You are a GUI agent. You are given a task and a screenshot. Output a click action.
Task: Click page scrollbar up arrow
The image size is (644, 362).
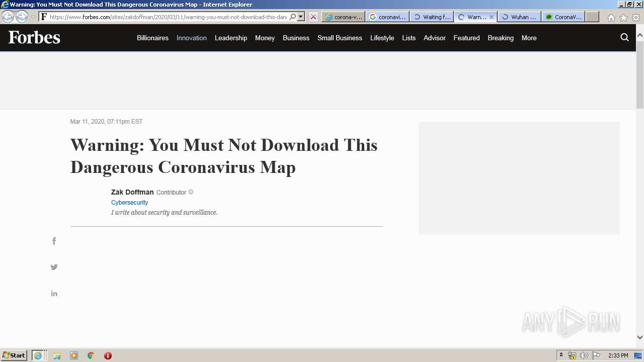point(640,36)
